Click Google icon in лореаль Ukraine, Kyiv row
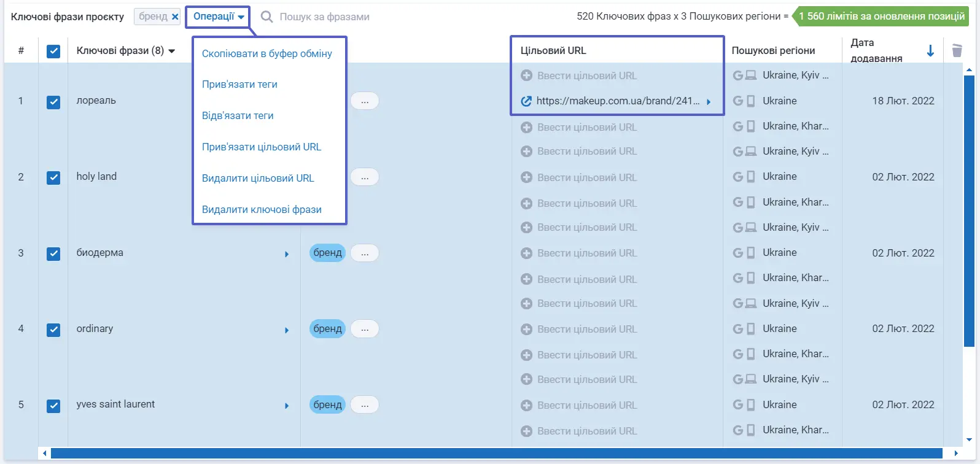This screenshot has width=980, height=464. click(738, 75)
